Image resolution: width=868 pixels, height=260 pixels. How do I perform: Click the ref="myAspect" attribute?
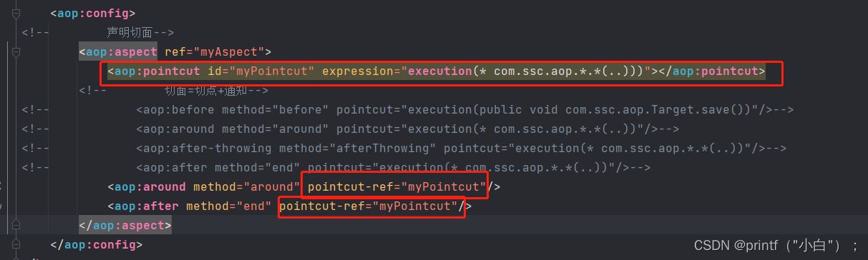pyautogui.click(x=215, y=51)
